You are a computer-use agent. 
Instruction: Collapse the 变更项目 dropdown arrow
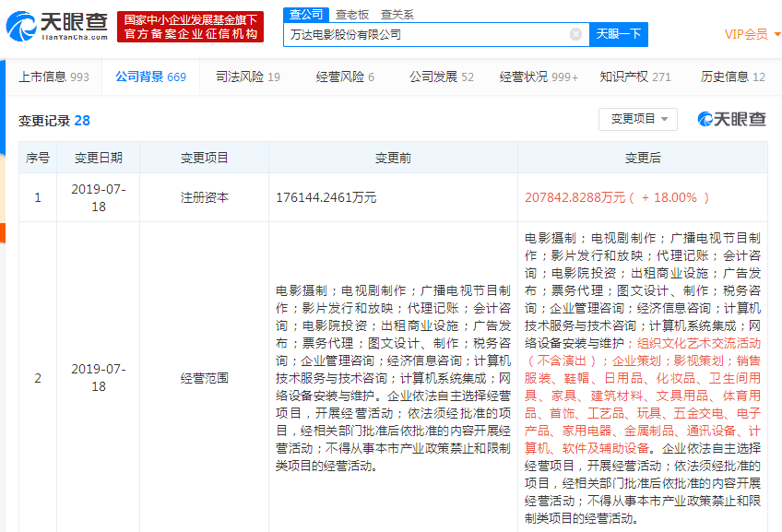point(666,119)
